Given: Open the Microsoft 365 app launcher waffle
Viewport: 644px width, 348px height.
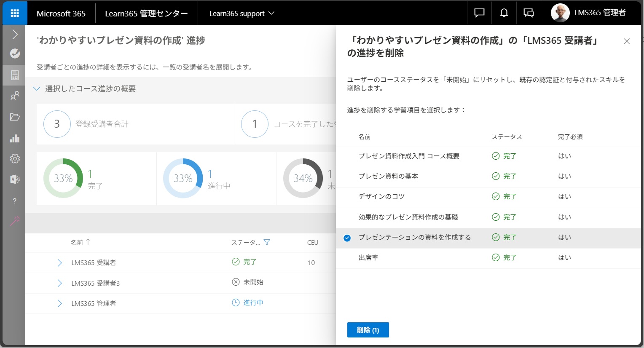Looking at the screenshot, I should [x=15, y=13].
